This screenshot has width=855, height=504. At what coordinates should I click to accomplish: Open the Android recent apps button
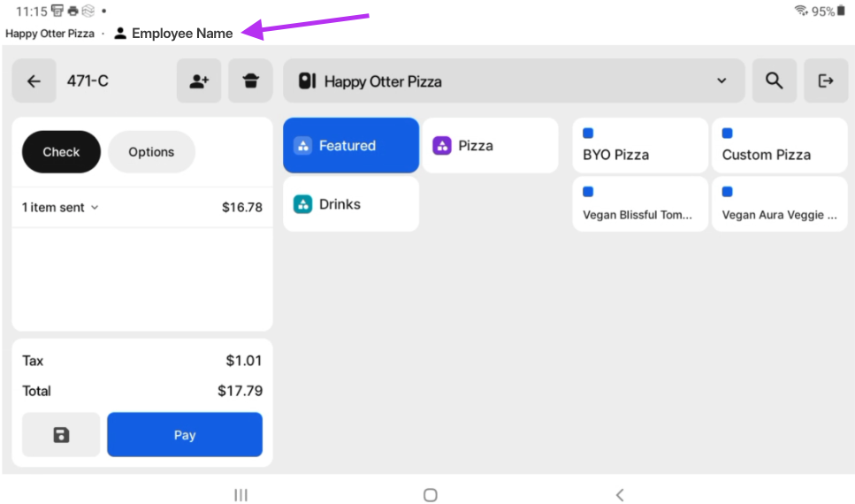(240, 495)
